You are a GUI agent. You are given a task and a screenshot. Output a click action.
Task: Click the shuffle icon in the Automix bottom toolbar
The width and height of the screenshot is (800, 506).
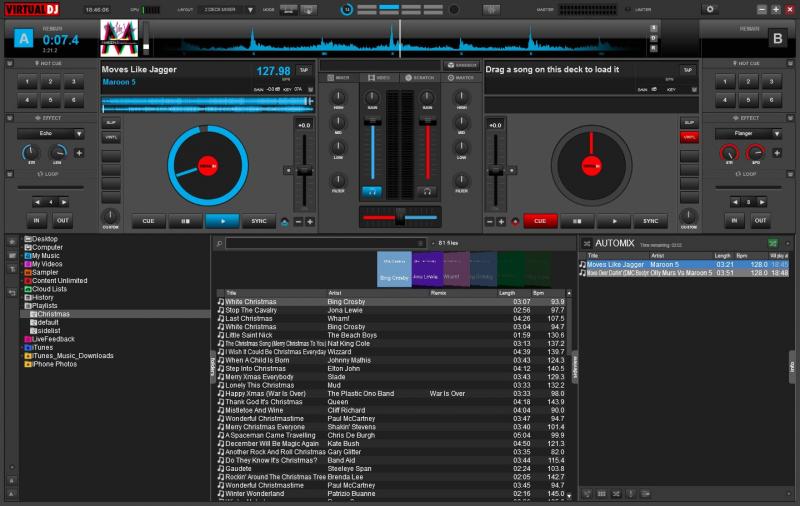[x=616, y=494]
